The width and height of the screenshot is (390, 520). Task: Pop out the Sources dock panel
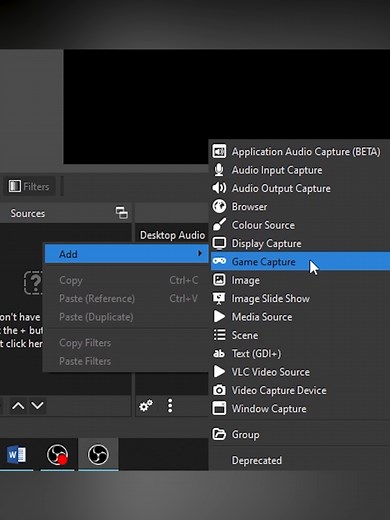coord(122,213)
